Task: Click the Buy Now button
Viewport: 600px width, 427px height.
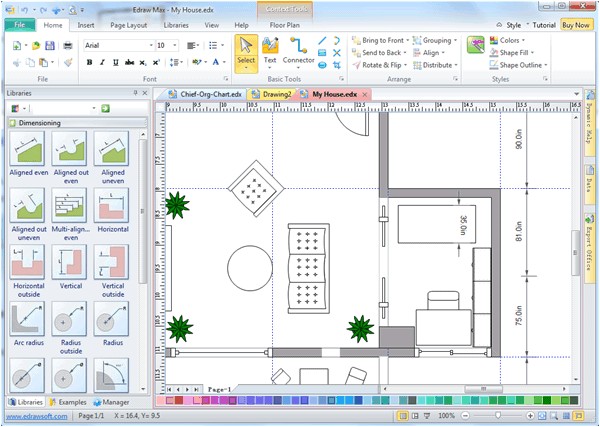Action: pos(576,23)
